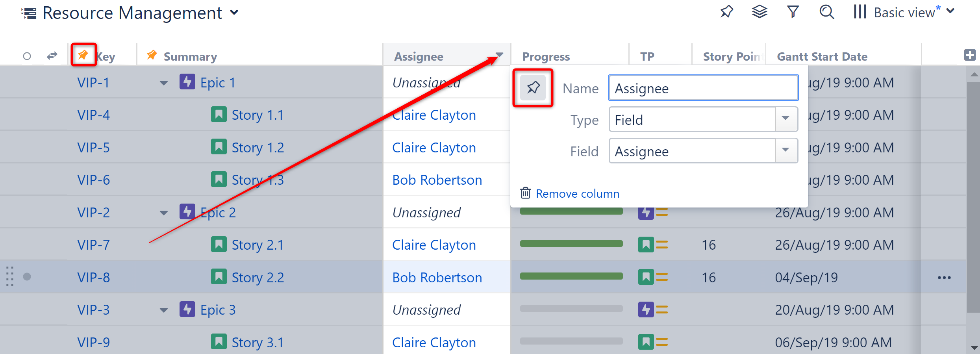Image resolution: width=980 pixels, height=354 pixels.
Task: Toggle select-all circle in header row
Action: point(27,56)
